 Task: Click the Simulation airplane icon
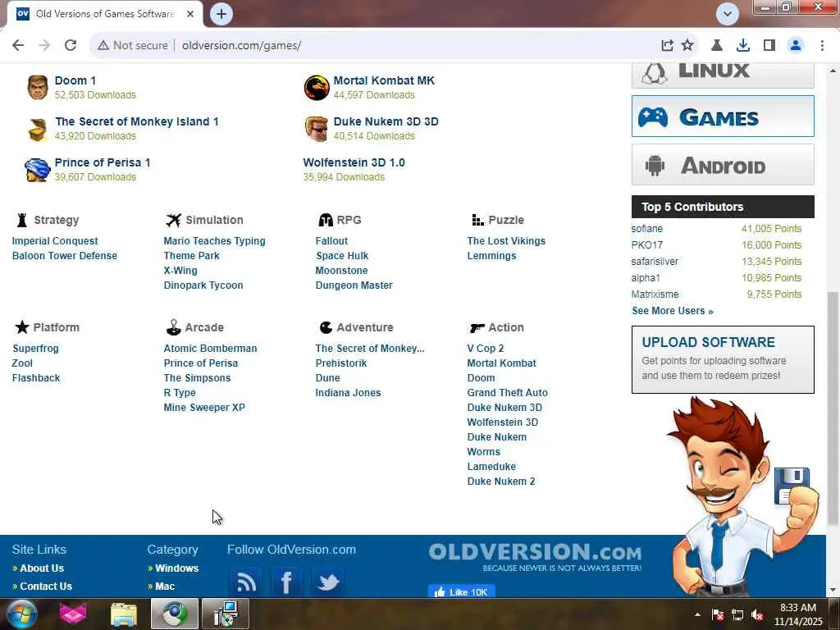tap(173, 220)
